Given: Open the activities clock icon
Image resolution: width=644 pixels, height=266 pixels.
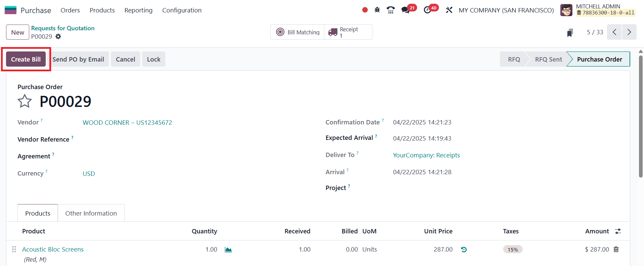Looking at the screenshot, I should click(x=427, y=10).
